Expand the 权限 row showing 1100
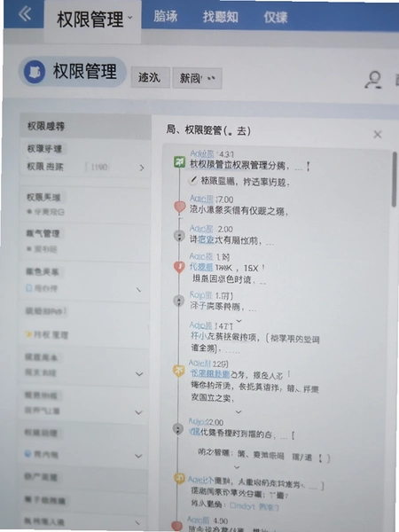This screenshot has width=399, height=532. 142,168
